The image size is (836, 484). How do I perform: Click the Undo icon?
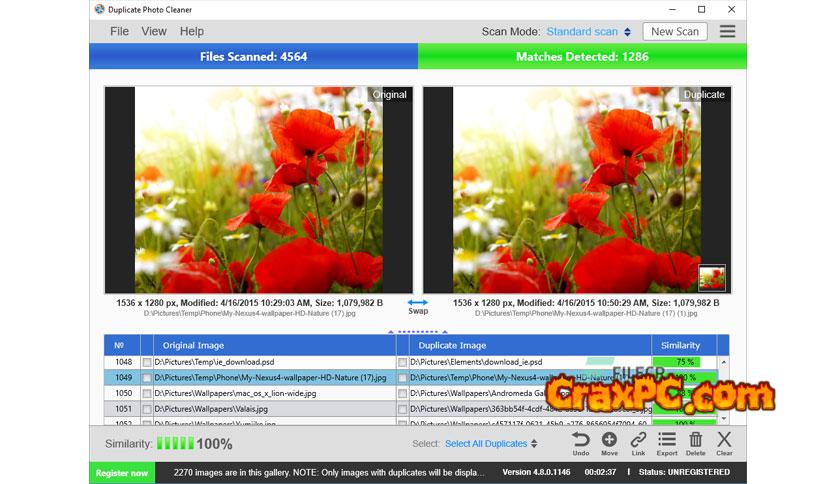(x=580, y=440)
